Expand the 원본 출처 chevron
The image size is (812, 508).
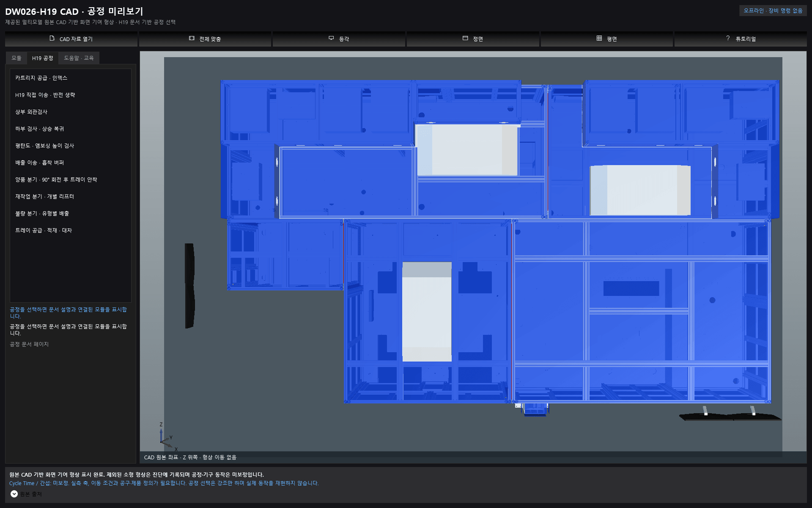pyautogui.click(x=14, y=494)
